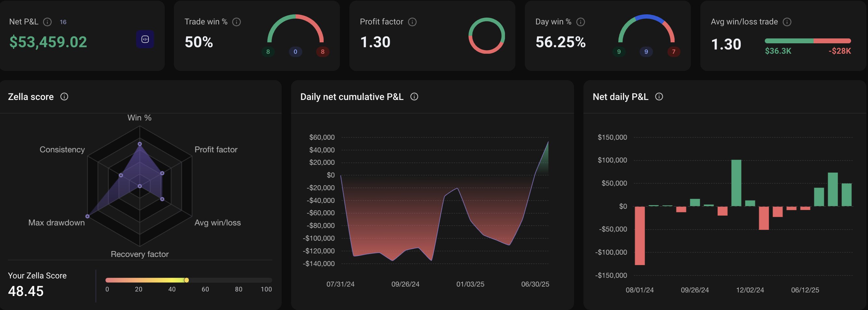The height and width of the screenshot is (310, 868).
Task: Click the yellow Zella Score slider marker
Action: (x=186, y=280)
